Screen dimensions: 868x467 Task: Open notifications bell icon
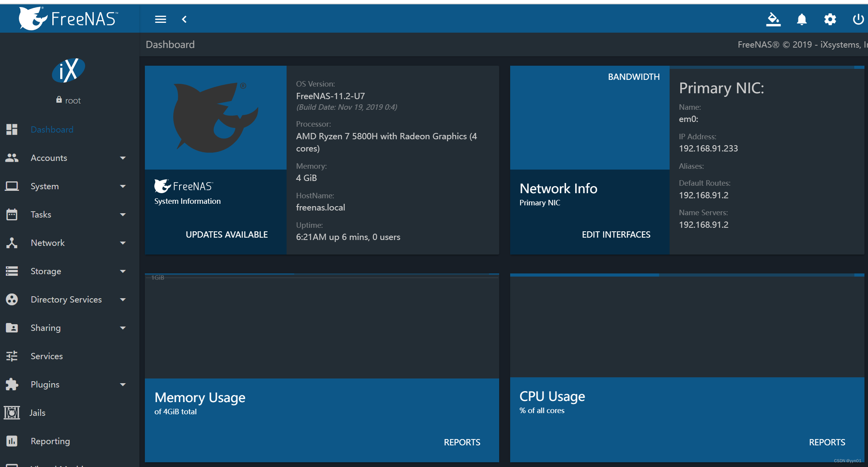click(801, 19)
